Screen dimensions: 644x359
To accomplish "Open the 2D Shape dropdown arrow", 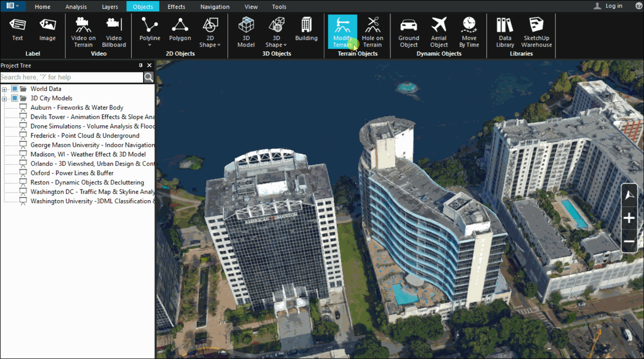I will click(219, 45).
